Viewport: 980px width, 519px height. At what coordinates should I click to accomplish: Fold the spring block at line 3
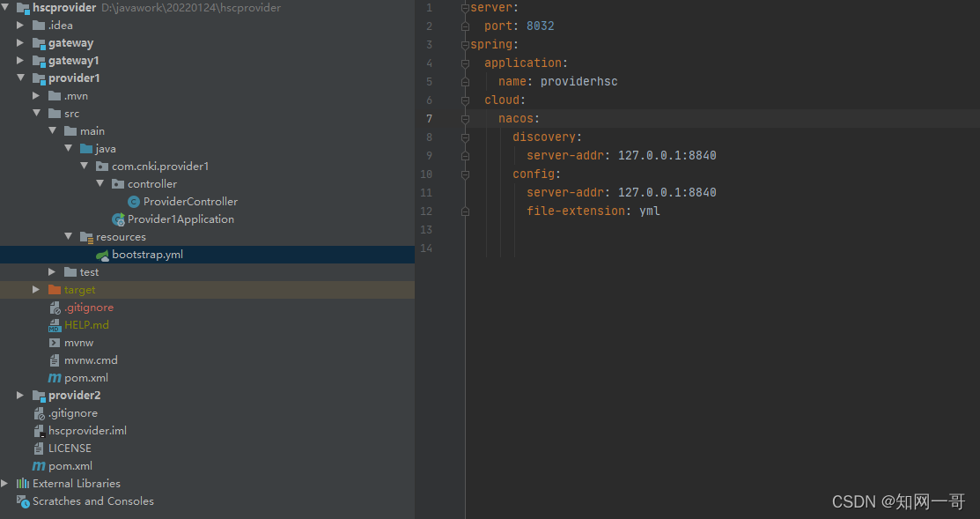(465, 45)
